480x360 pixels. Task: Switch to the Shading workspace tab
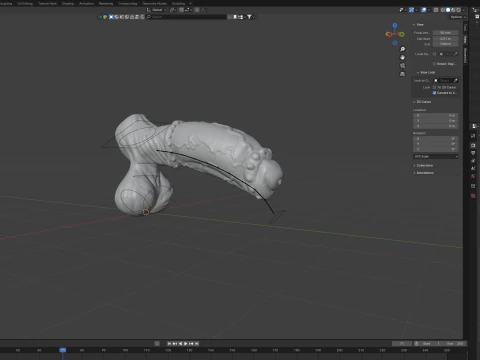68,3
